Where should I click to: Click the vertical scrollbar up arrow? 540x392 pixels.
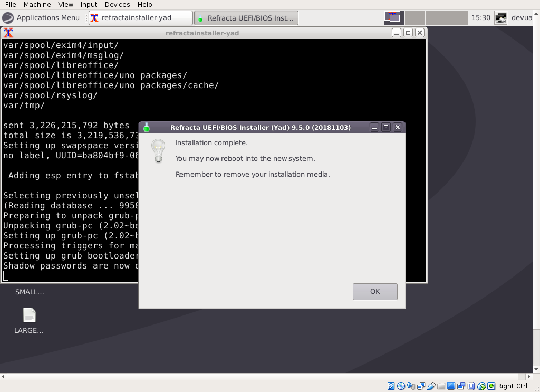536,13
